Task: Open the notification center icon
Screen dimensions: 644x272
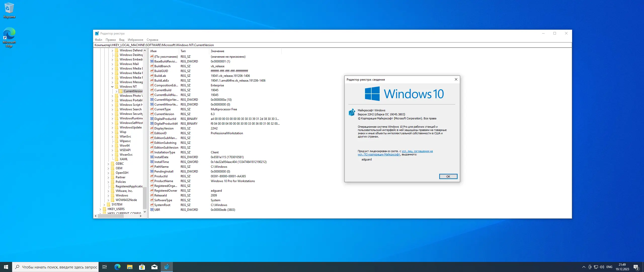Action: (636, 267)
